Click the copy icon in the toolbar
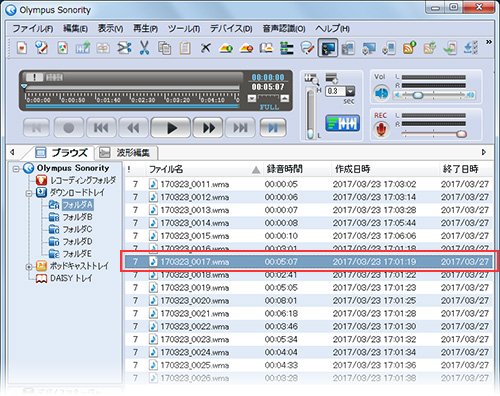This screenshot has height=396, width=500. pyautogui.click(x=164, y=48)
